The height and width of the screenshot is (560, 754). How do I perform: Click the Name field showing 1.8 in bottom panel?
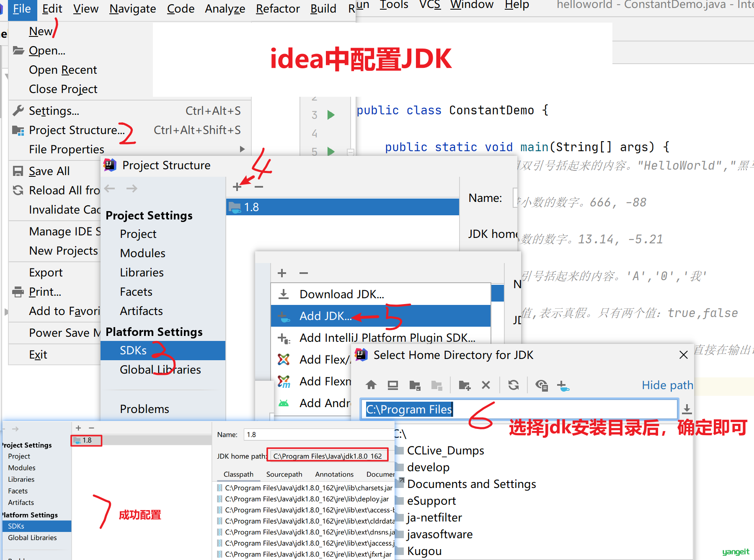(x=318, y=434)
